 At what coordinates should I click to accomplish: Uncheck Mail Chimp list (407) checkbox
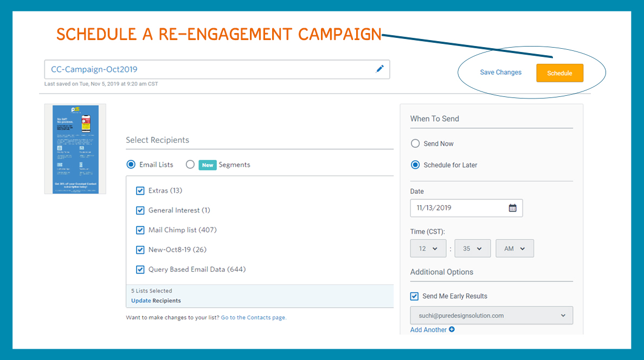[x=140, y=230]
